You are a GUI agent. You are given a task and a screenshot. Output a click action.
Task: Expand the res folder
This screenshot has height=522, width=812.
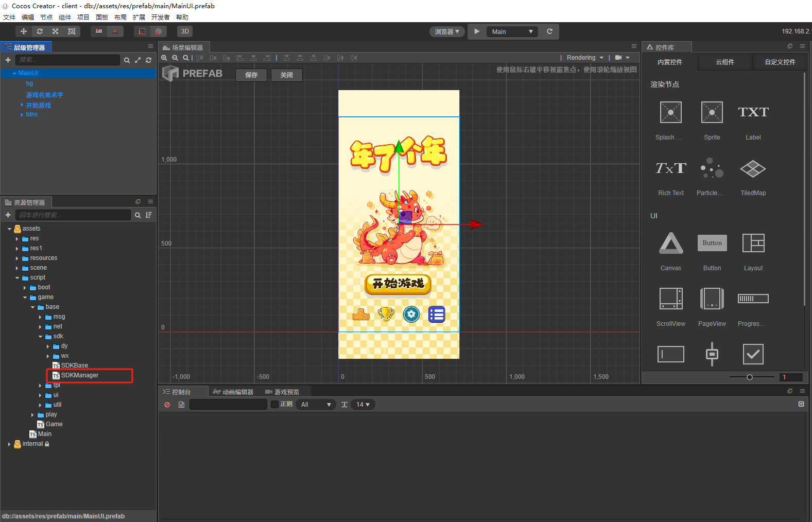(17, 239)
